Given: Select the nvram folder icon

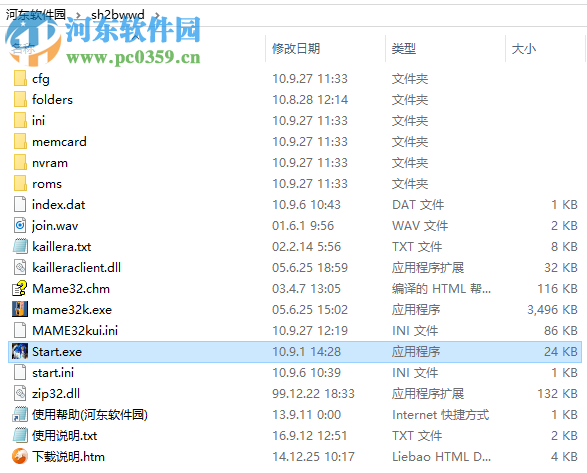Looking at the screenshot, I should (20, 163).
